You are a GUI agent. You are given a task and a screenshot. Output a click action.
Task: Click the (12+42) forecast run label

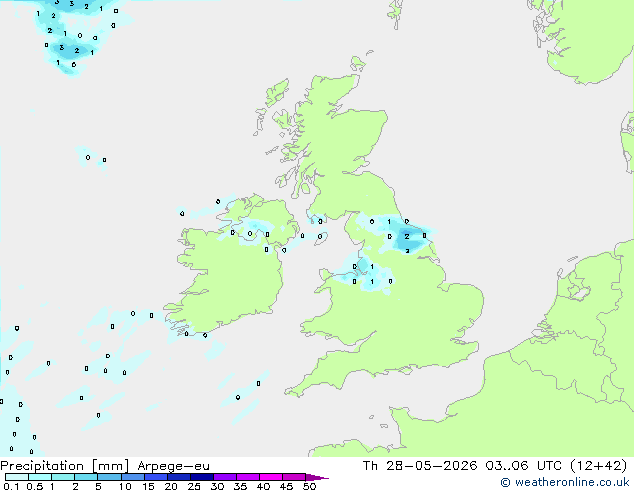tap(598, 466)
